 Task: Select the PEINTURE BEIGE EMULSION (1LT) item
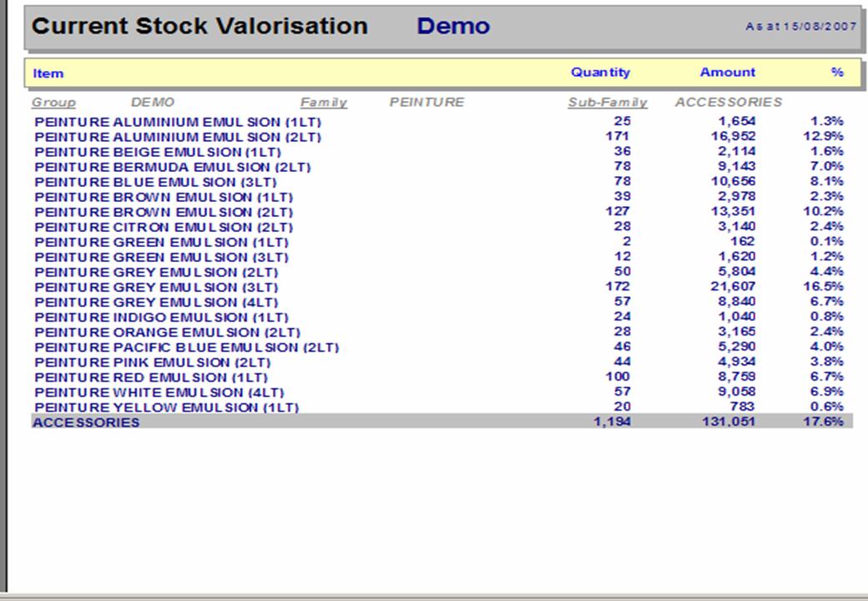[157, 152]
